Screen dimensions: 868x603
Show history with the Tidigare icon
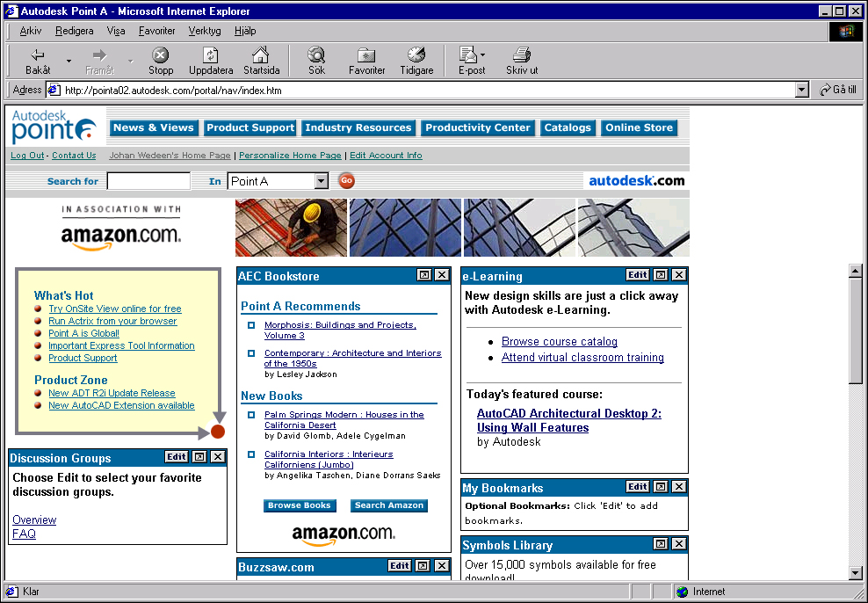416,61
